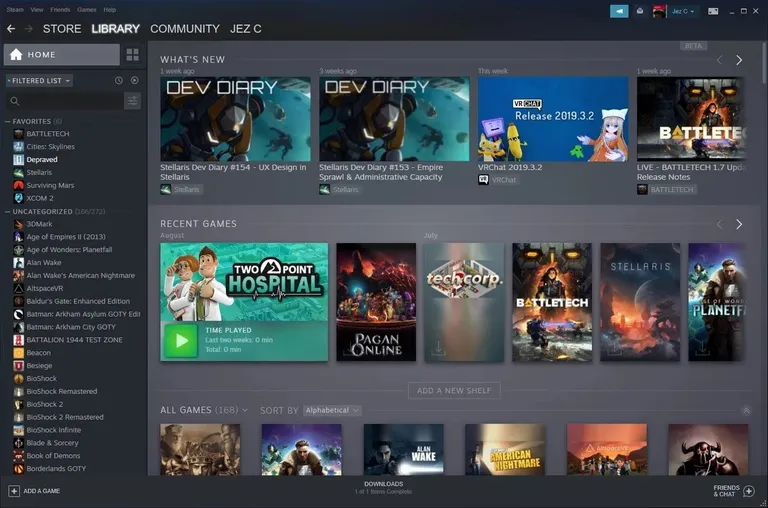The image size is (768, 508).
Task: Click Add a New Shelf button
Action: [x=454, y=390]
